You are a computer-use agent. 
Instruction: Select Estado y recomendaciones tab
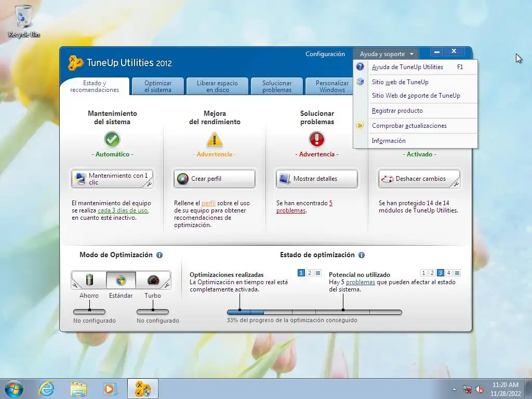(x=95, y=86)
